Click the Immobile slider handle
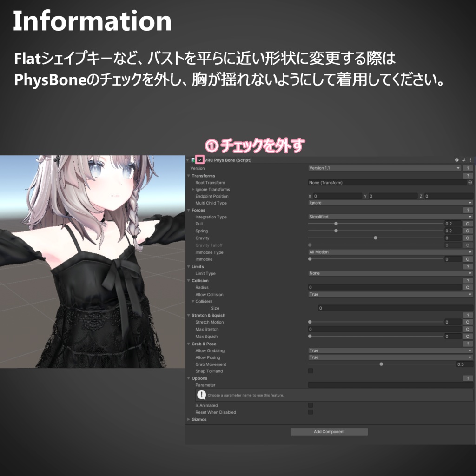This screenshot has height=476, width=476. coord(310,259)
